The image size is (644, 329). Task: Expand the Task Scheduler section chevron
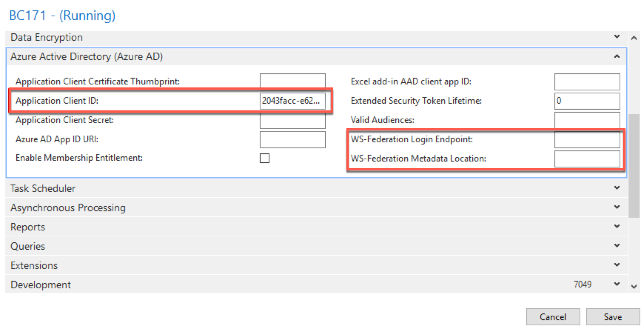[617, 188]
